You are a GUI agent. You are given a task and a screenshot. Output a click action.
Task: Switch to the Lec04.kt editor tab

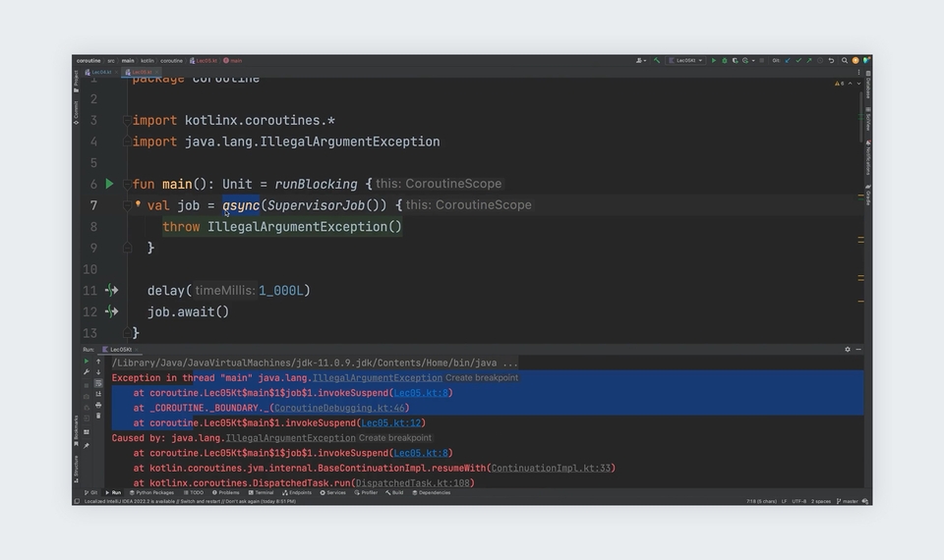click(100, 72)
